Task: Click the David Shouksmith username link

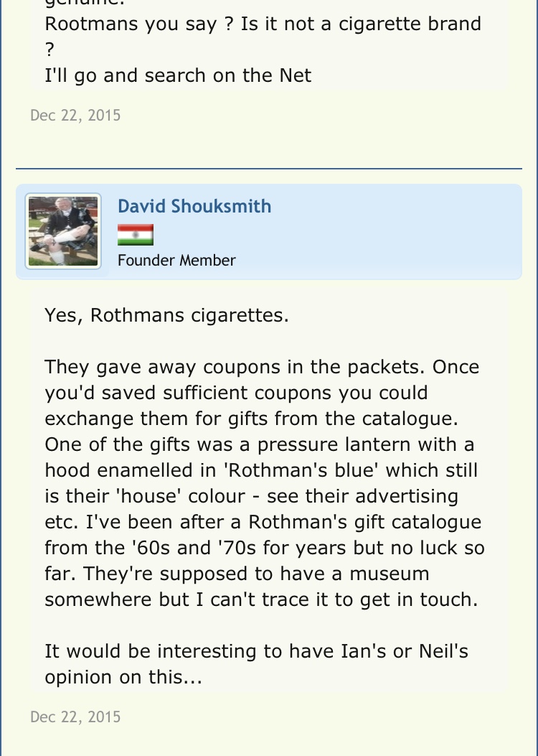Action: (x=194, y=207)
